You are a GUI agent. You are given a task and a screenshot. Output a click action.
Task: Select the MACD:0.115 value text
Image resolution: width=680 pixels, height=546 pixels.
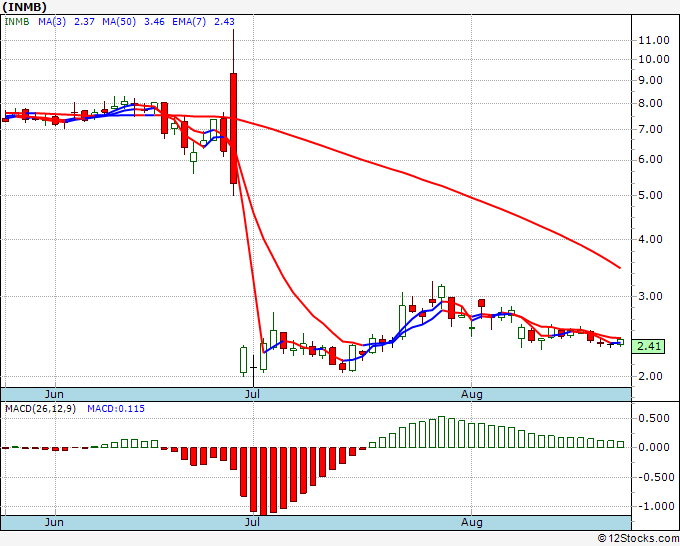click(x=116, y=409)
